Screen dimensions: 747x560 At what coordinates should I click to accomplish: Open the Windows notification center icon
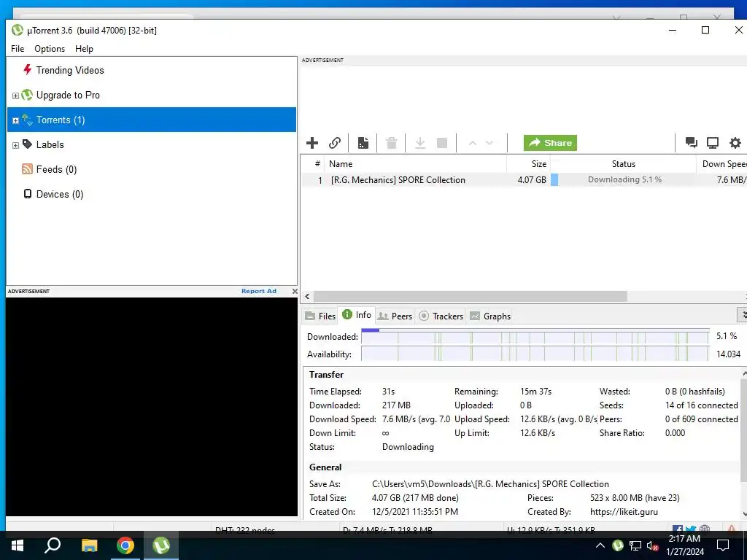[723, 545]
